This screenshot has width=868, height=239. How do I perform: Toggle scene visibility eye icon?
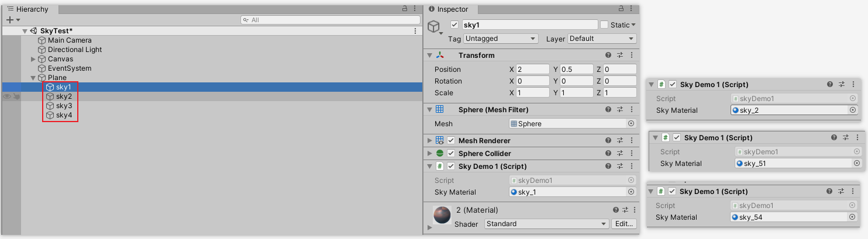[x=6, y=96]
